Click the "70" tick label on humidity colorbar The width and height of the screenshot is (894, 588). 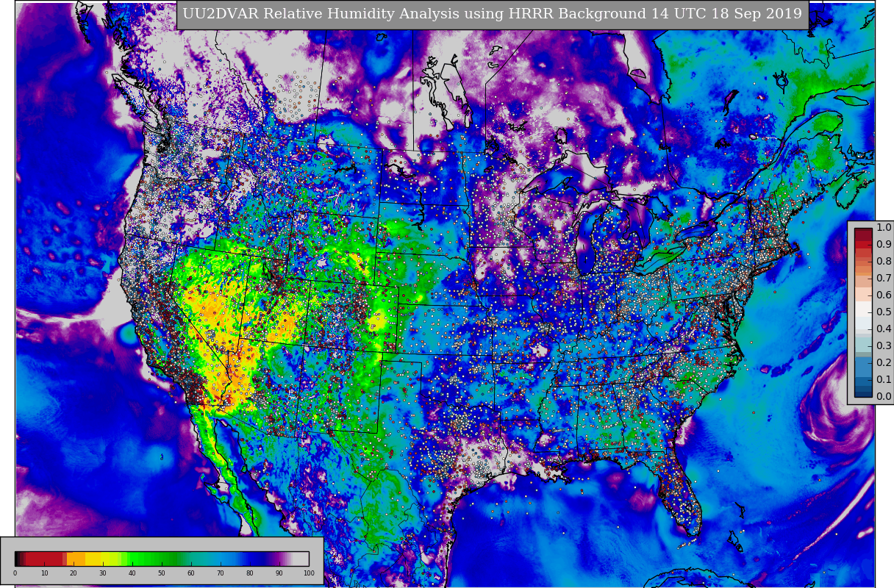click(x=221, y=573)
